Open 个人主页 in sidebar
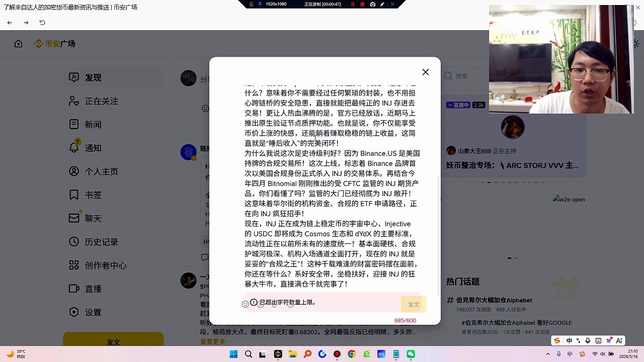This screenshot has width=644, height=362. 113,171
